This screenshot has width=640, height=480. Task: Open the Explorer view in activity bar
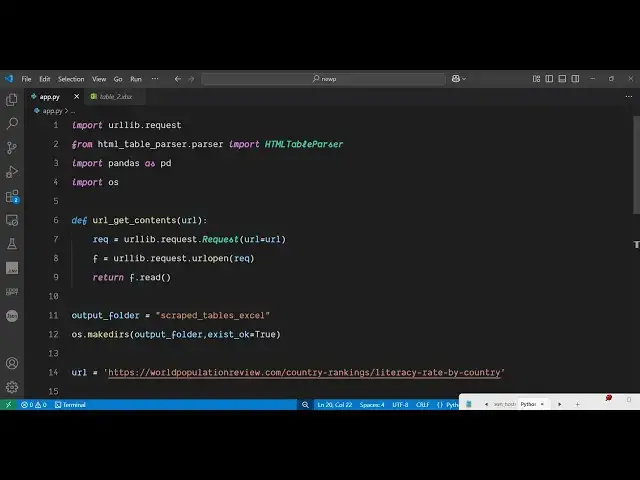point(12,100)
